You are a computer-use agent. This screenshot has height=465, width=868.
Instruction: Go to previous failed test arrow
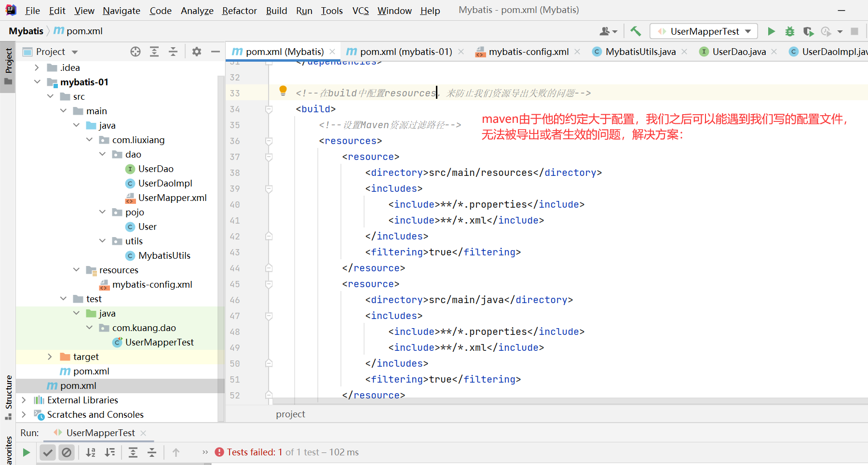(176, 452)
